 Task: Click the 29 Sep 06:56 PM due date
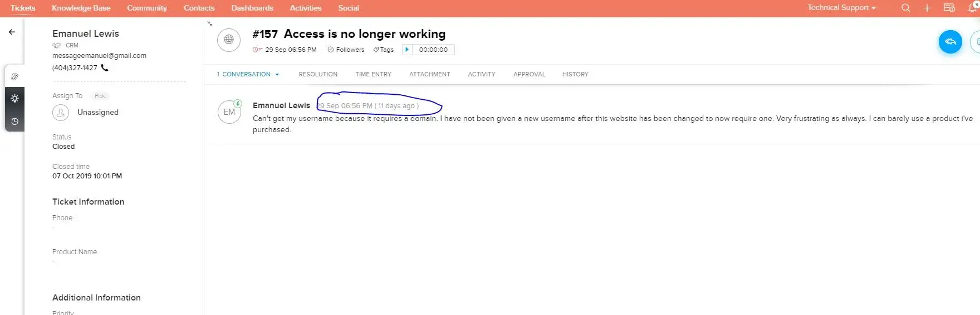click(x=291, y=50)
